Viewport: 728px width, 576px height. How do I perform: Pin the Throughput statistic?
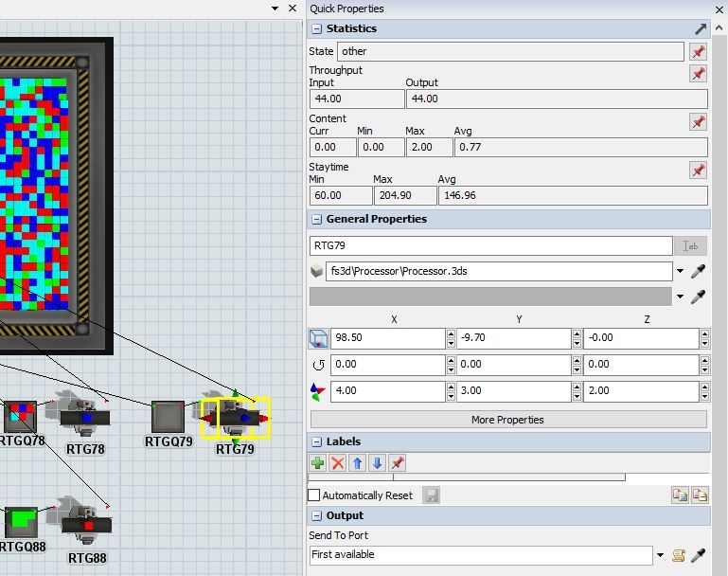pyautogui.click(x=698, y=73)
